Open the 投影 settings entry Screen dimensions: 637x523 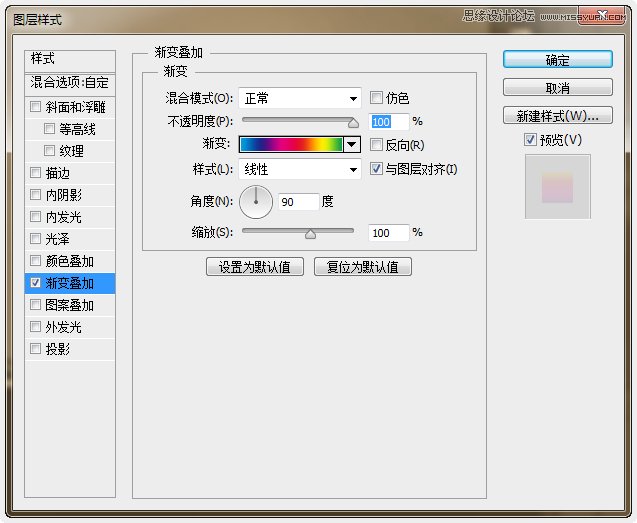point(58,349)
